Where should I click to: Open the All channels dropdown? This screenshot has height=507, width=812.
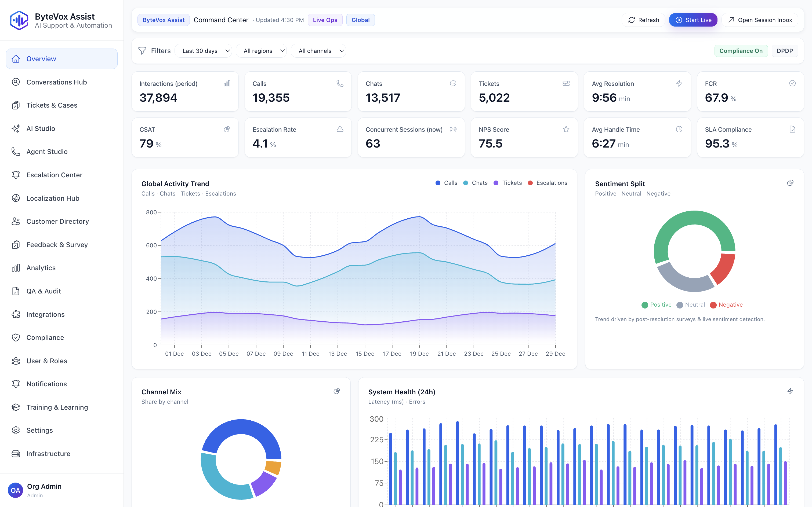pyautogui.click(x=318, y=51)
